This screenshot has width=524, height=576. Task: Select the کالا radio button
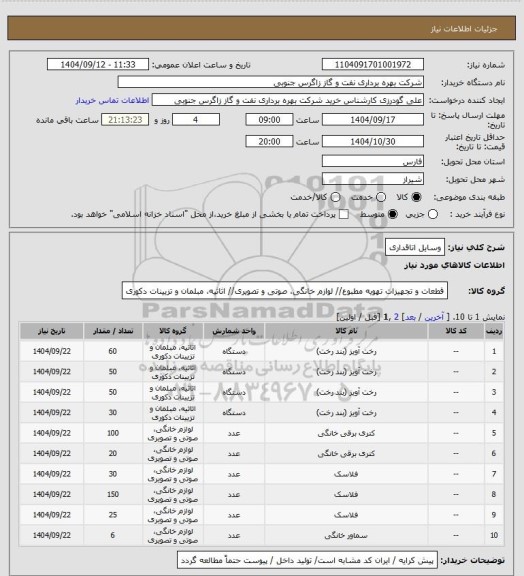[416, 197]
